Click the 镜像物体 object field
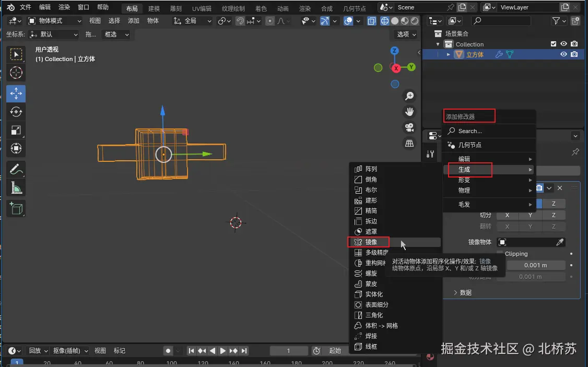This screenshot has height=367, width=588. click(531, 242)
